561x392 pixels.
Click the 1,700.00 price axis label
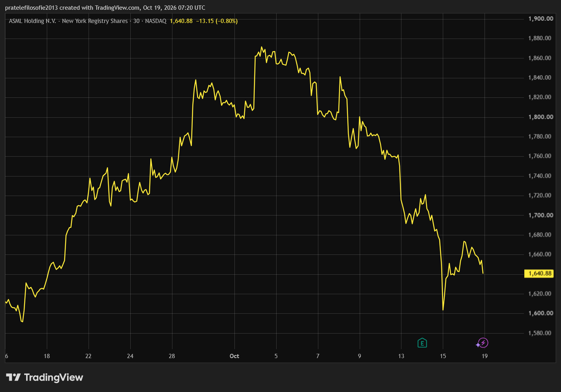541,215
